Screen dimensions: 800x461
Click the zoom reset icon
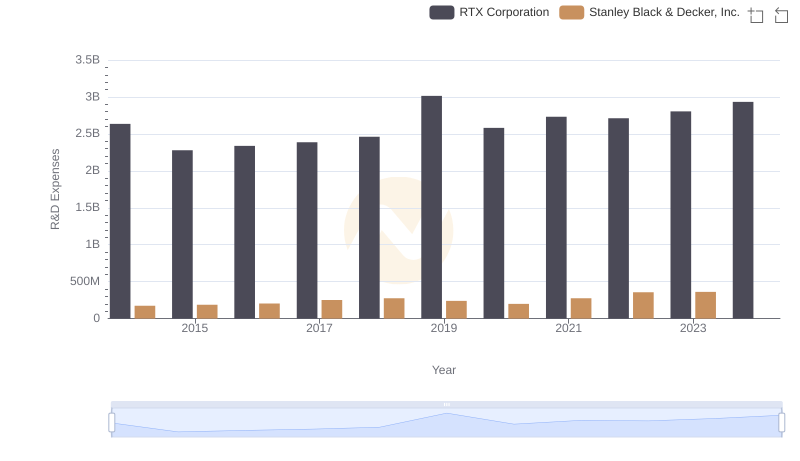(x=781, y=15)
